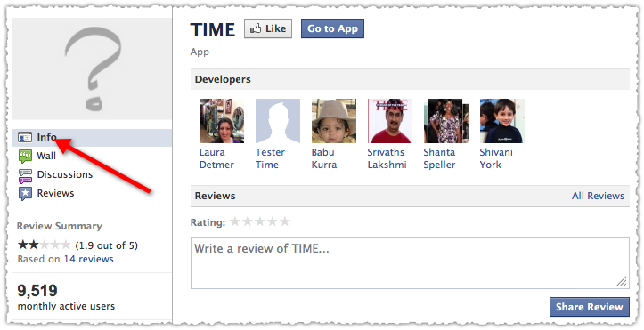The width and height of the screenshot is (644, 330).
Task: Click Babu Kurra's profile picture
Action: (x=334, y=121)
